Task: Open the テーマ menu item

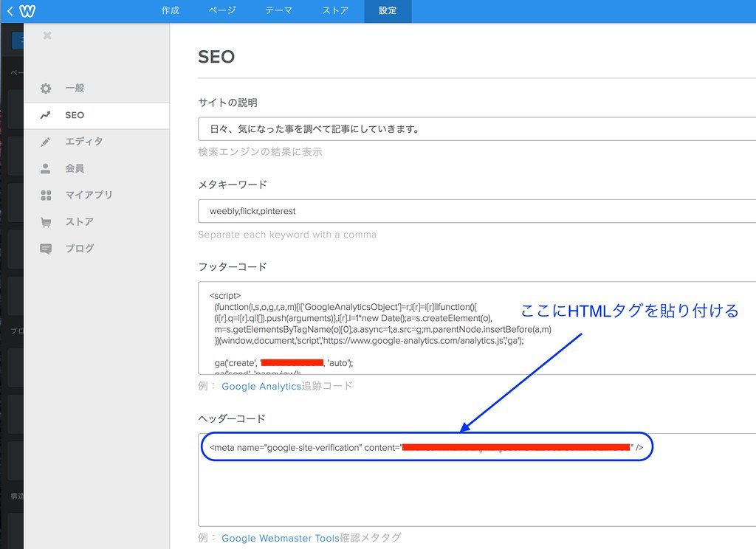Action: tap(278, 10)
